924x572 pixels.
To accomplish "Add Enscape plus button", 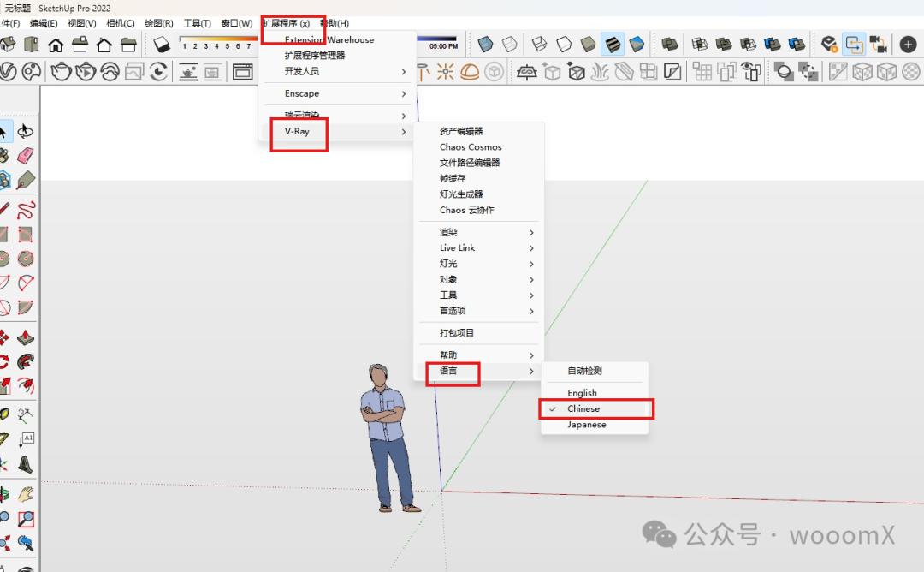I will tap(908, 45).
